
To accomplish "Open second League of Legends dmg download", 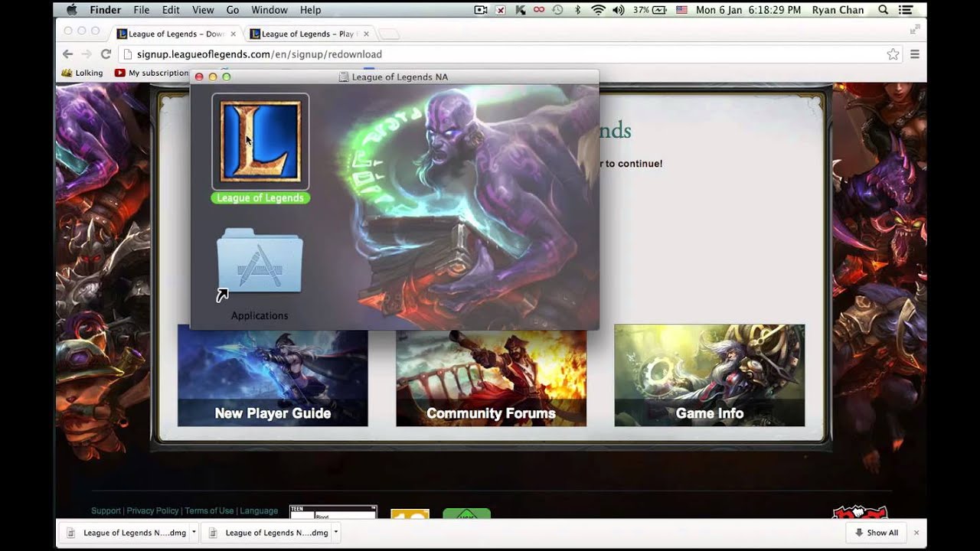I will [x=268, y=533].
